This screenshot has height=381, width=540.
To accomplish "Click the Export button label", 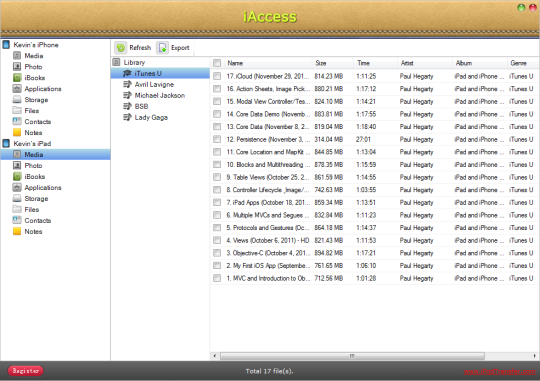I will (180, 48).
